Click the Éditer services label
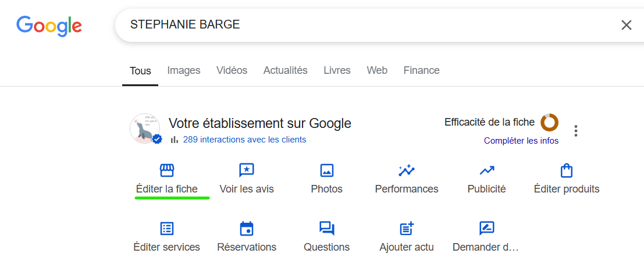 coord(167,247)
